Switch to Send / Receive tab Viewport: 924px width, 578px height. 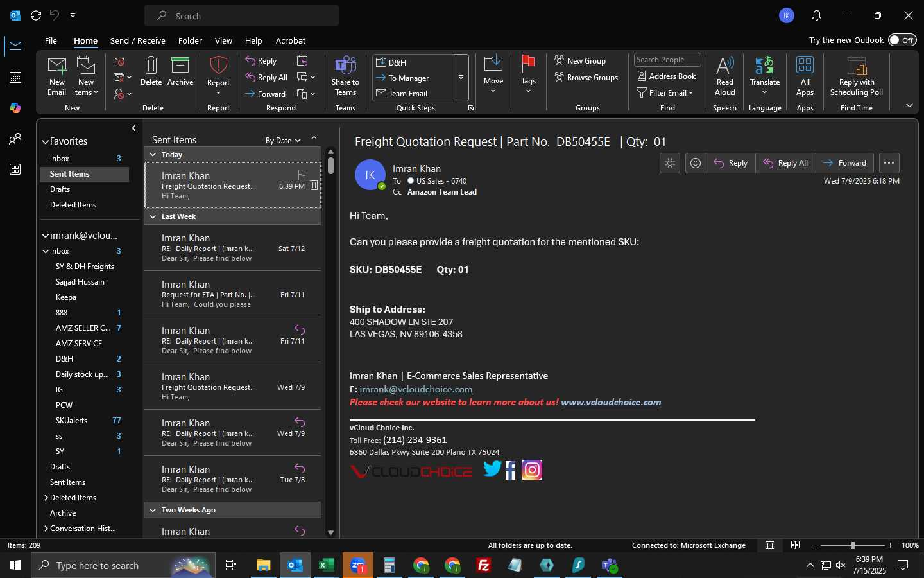click(137, 40)
